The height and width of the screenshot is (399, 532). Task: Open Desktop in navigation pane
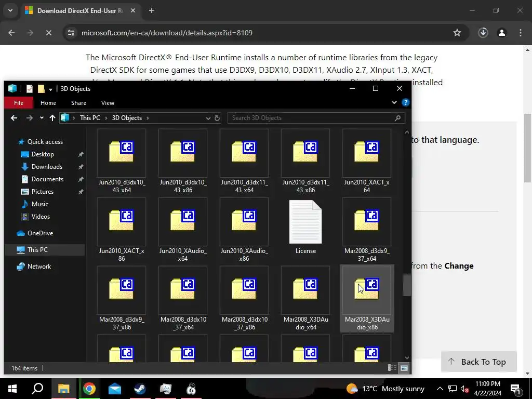[x=43, y=154]
